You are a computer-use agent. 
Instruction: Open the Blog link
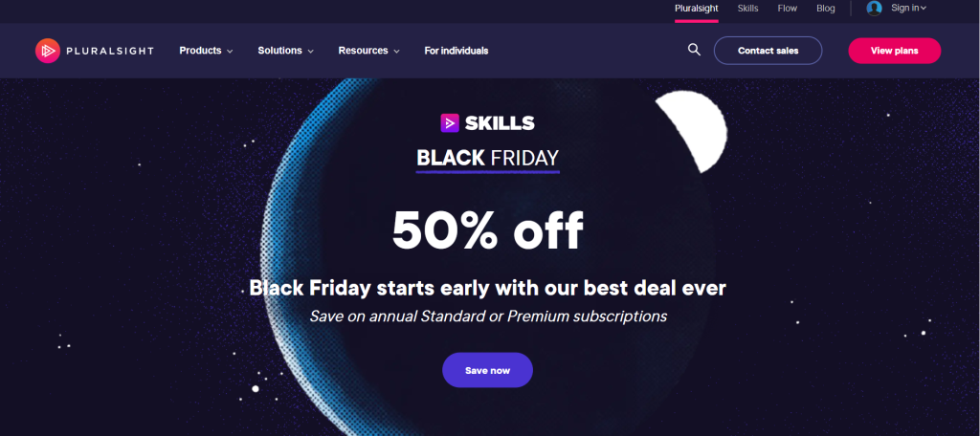825,9
